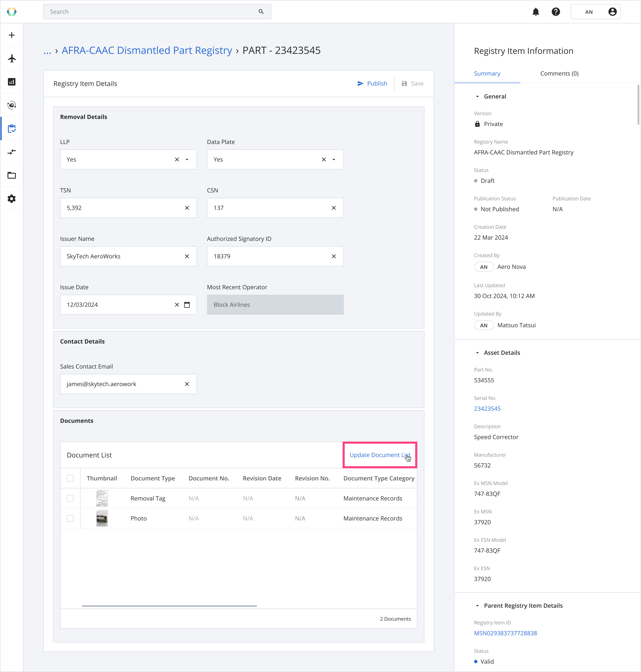Collapse the Asset Details section
This screenshot has width=641, height=672.
477,353
